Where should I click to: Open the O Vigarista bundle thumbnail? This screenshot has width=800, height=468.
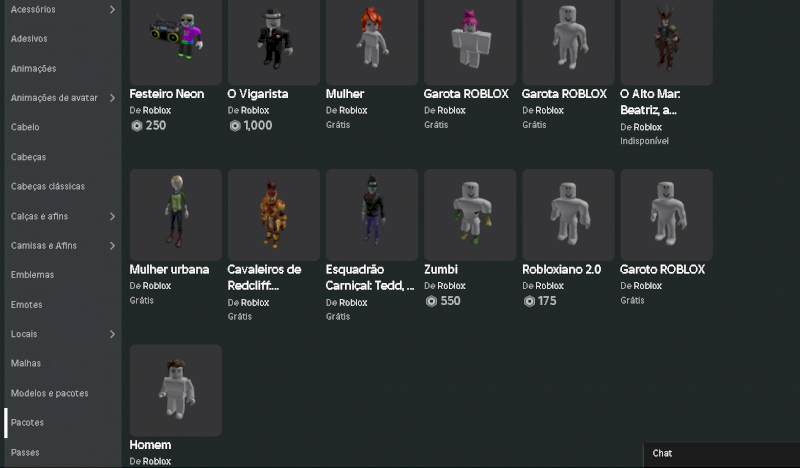[x=274, y=41]
